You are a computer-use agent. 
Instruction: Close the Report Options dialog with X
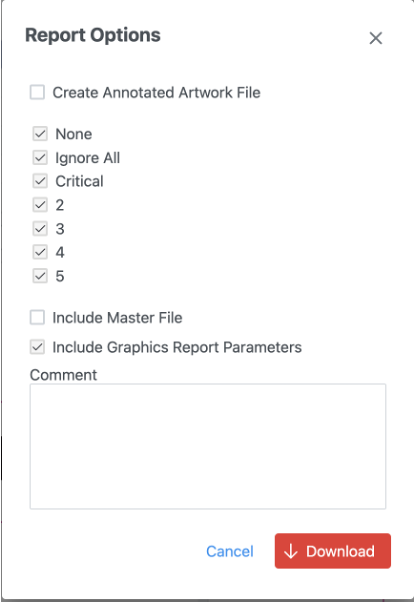tap(376, 38)
